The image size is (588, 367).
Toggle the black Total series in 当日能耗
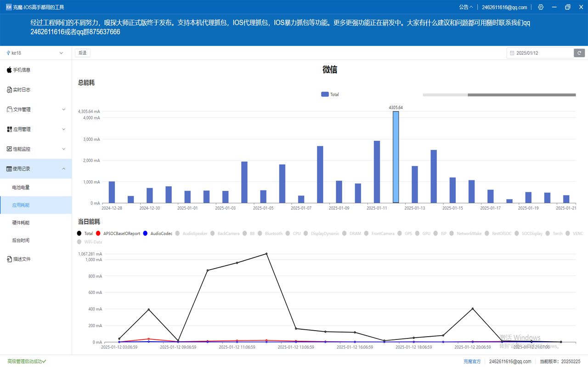point(85,234)
